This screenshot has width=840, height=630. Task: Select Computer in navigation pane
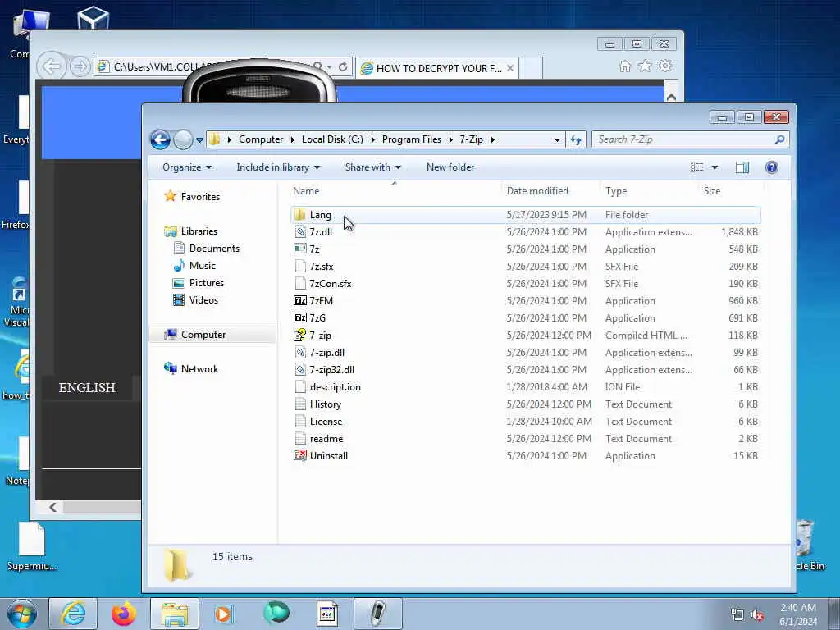point(212,335)
